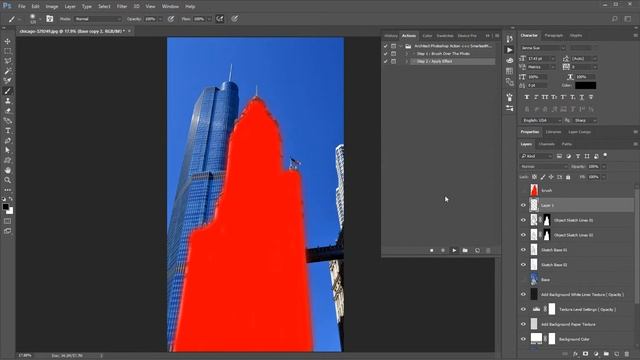Switch to the Paragraph tab
The height and width of the screenshot is (360, 640).
553,36
